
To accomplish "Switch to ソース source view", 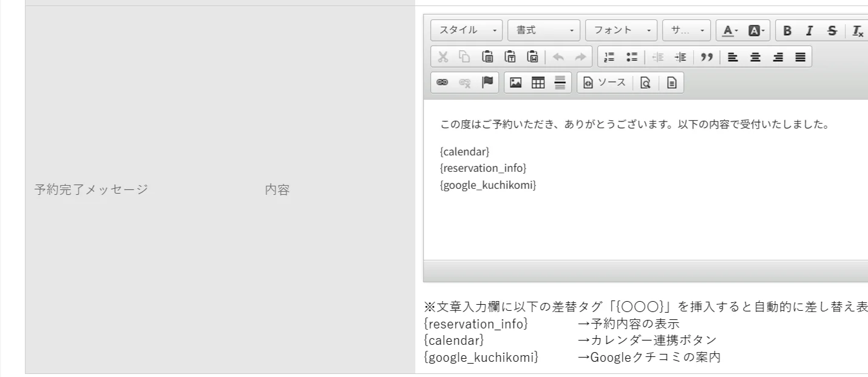I will tap(604, 83).
